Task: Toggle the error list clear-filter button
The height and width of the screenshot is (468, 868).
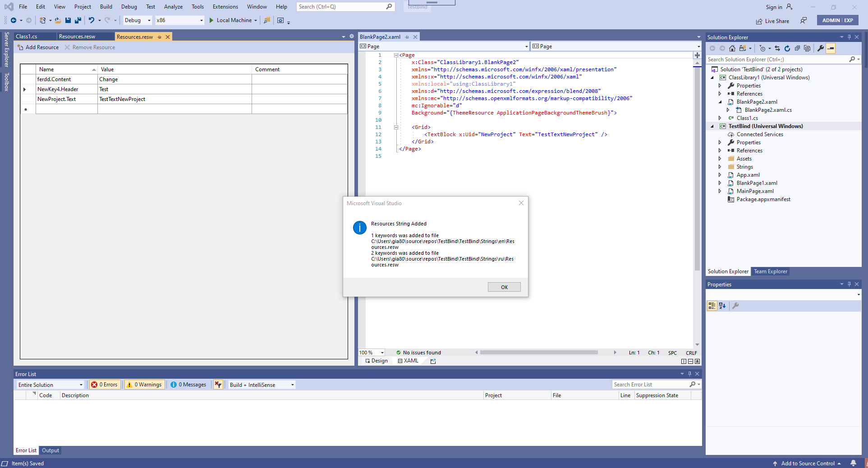Action: point(218,385)
